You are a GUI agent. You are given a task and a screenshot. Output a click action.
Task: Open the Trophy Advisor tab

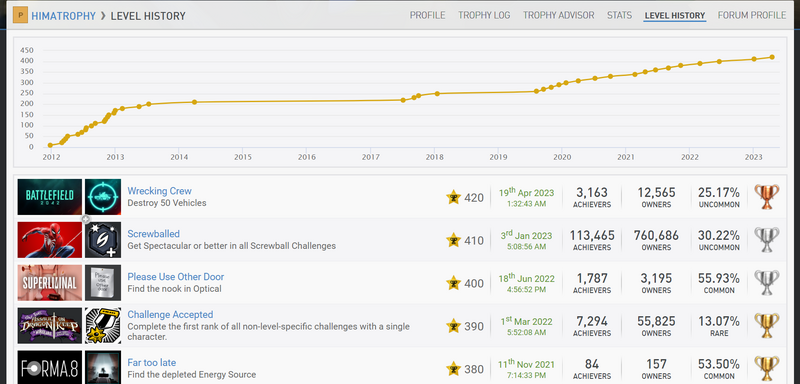tap(558, 15)
